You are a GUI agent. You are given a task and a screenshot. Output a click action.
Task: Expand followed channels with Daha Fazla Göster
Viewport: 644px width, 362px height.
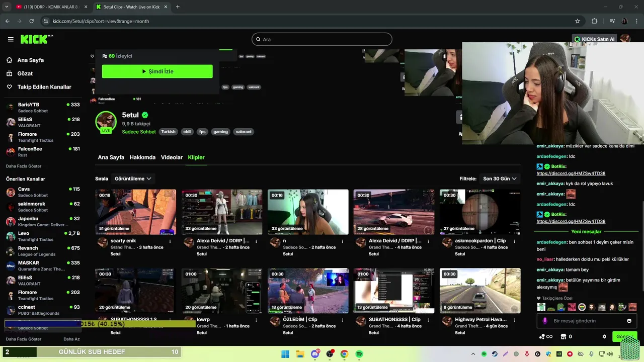pos(24,166)
